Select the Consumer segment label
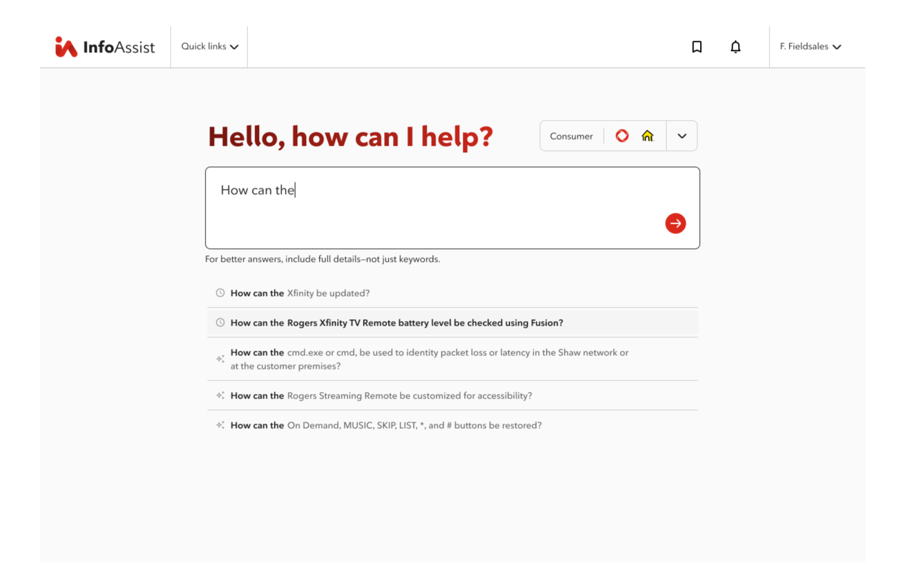Viewport: 905px width, 588px height. 571,136
